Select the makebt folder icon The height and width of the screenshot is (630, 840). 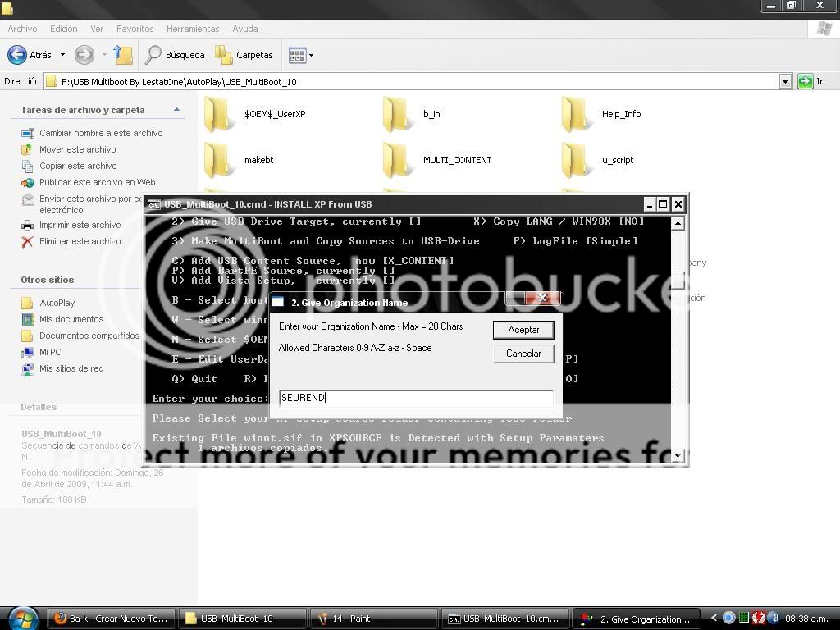[219, 160]
